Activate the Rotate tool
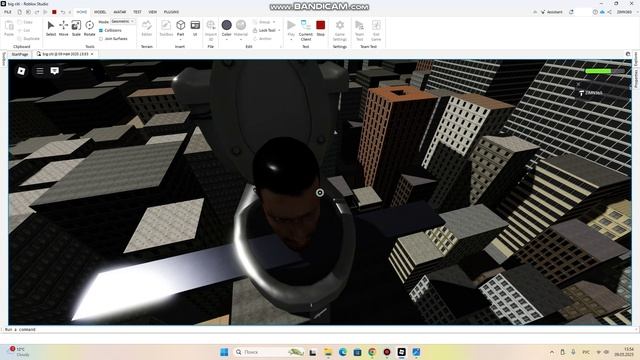The width and height of the screenshot is (640, 360). [x=89, y=28]
